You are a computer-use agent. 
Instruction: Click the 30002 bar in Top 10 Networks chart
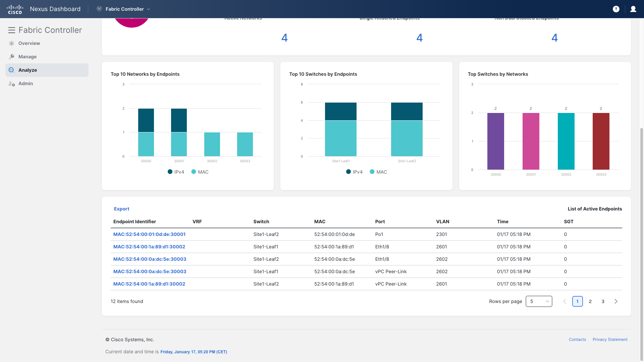click(x=212, y=144)
